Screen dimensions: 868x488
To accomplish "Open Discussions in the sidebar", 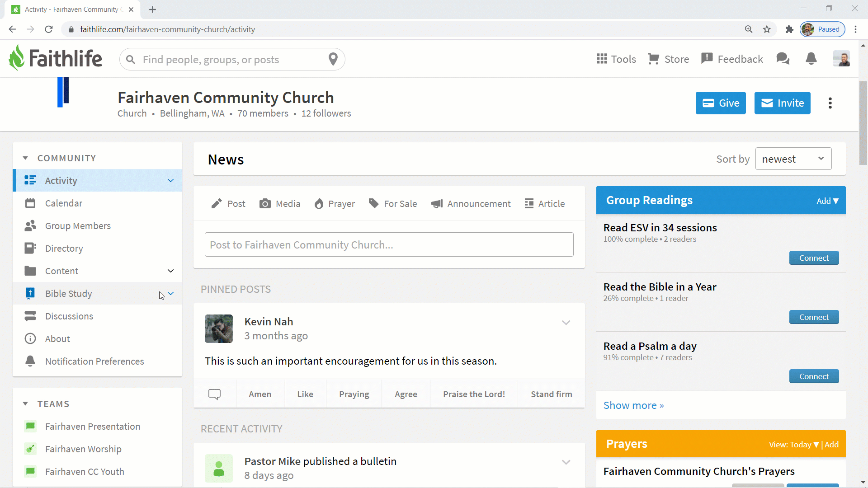I will click(x=97, y=316).
